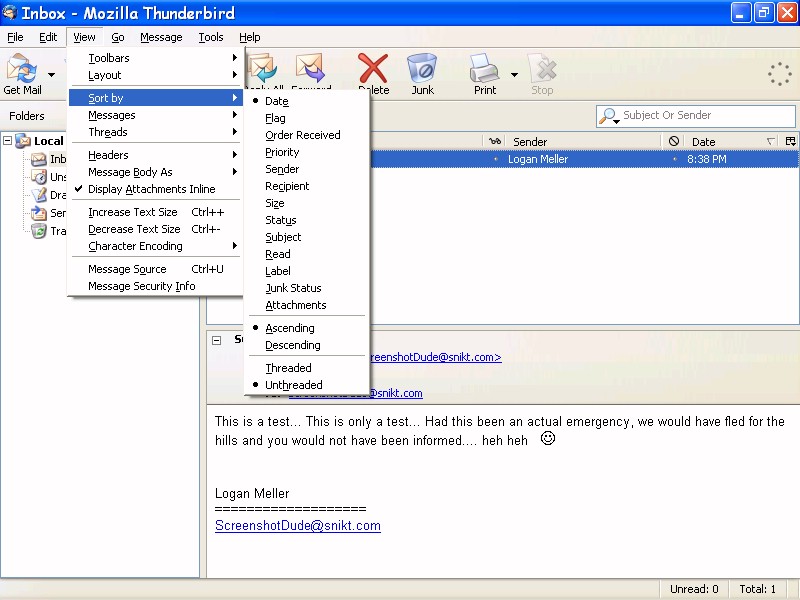Select Recipient sort option
Screen dimensions: 800x600
pyautogui.click(x=307, y=186)
